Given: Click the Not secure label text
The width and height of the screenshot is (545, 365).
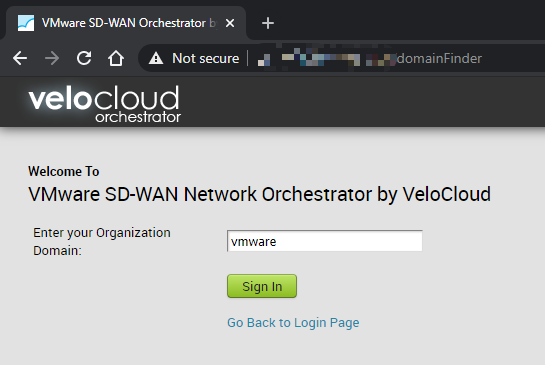Looking at the screenshot, I should pos(206,58).
